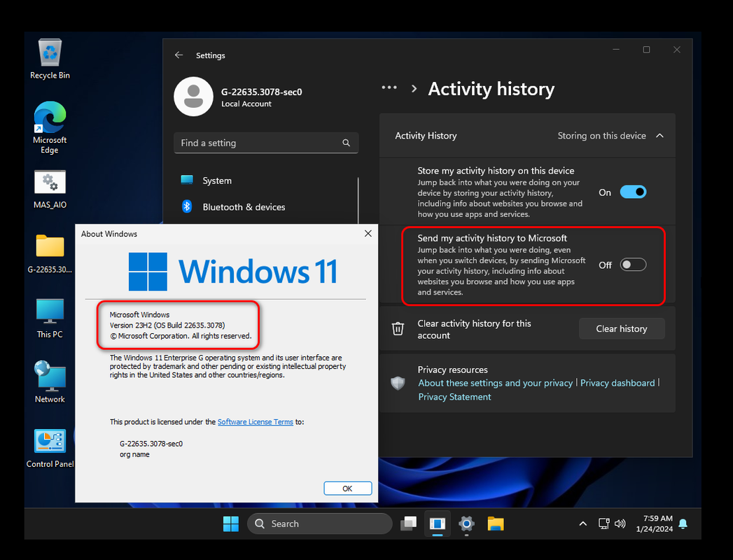The width and height of the screenshot is (733, 560).
Task: Click the Settings gear on the taskbar
Action: [466, 524]
